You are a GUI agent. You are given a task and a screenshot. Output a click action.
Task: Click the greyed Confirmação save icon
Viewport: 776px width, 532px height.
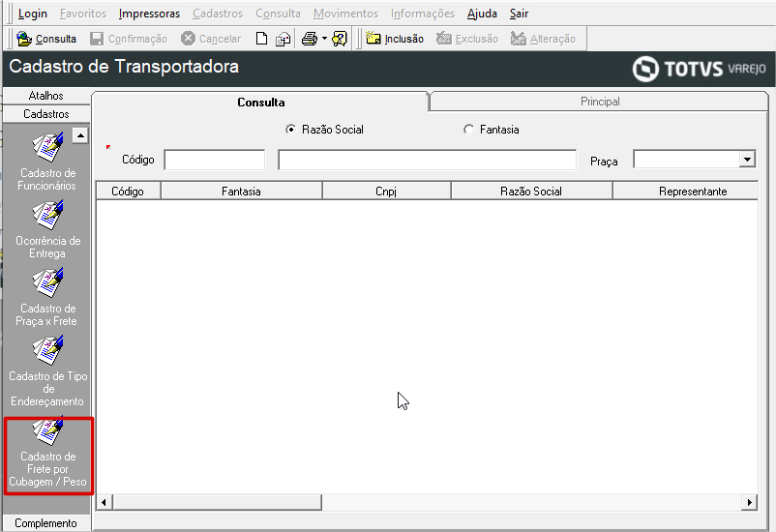click(x=97, y=39)
